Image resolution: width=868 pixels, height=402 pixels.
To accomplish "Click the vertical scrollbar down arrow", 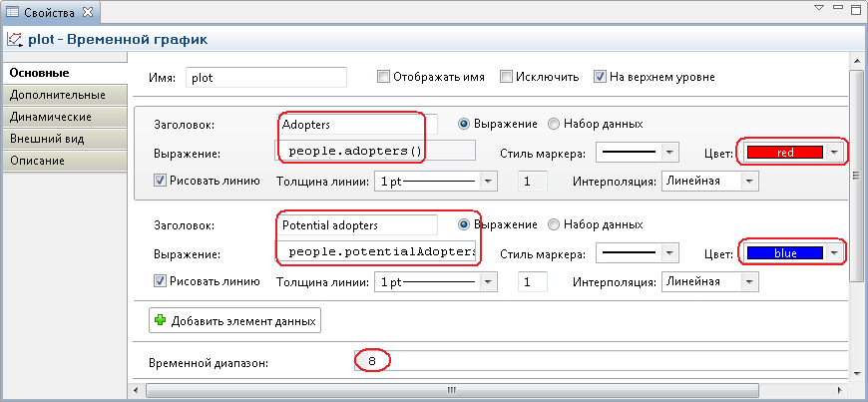I will 856,373.
